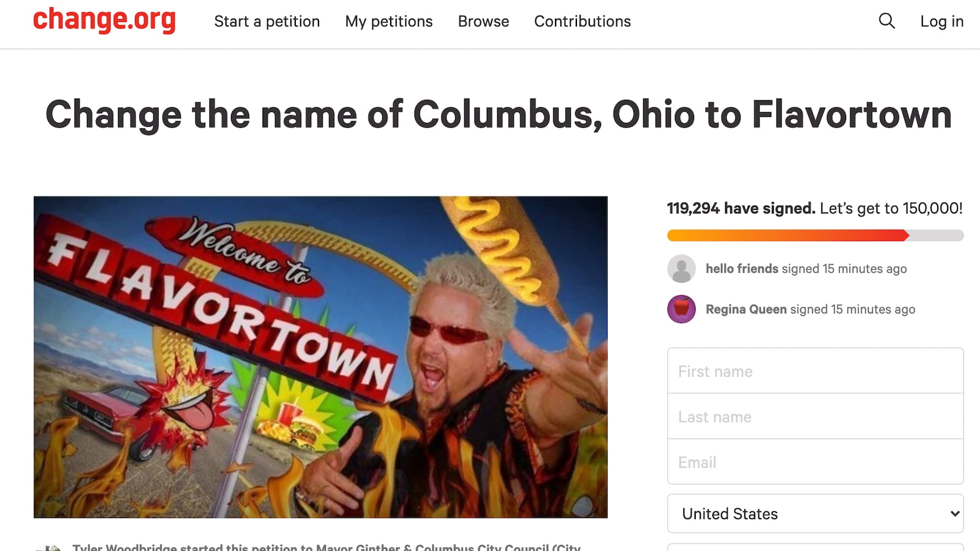
Task: Click the 119,294 have signed count
Action: (x=741, y=209)
